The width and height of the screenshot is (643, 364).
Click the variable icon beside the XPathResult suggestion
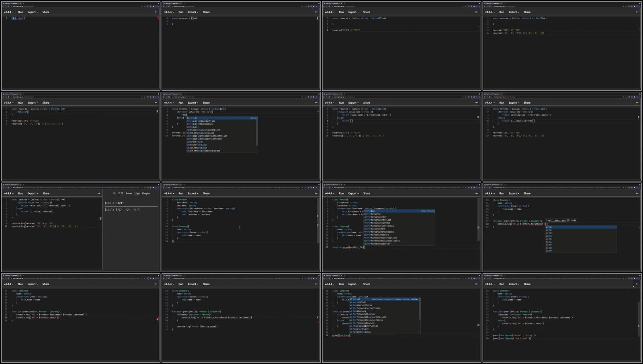[188, 142]
